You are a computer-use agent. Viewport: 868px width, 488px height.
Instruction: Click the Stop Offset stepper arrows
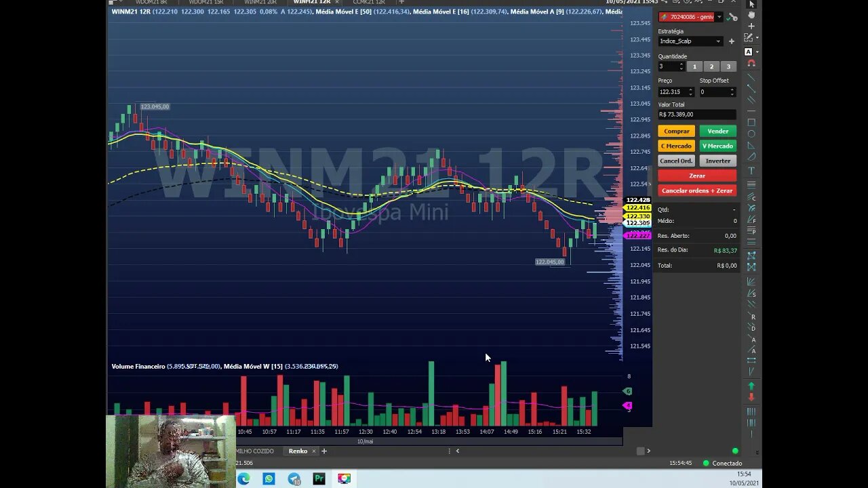(x=732, y=91)
